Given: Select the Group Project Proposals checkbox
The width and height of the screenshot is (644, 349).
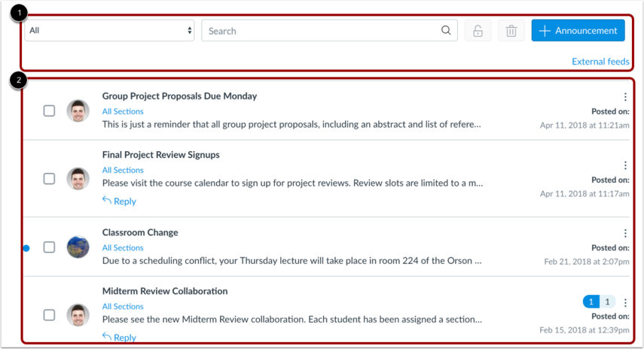Looking at the screenshot, I should tap(49, 111).
